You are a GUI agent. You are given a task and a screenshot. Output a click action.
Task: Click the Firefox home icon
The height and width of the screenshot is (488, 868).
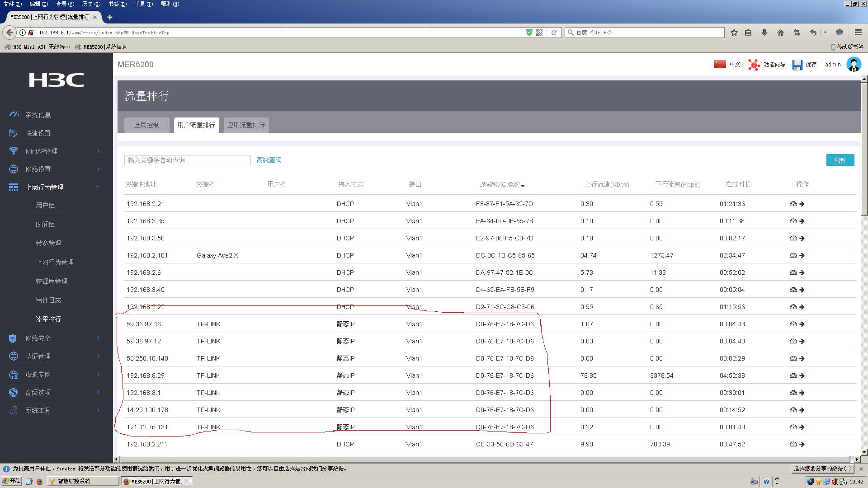click(x=781, y=33)
